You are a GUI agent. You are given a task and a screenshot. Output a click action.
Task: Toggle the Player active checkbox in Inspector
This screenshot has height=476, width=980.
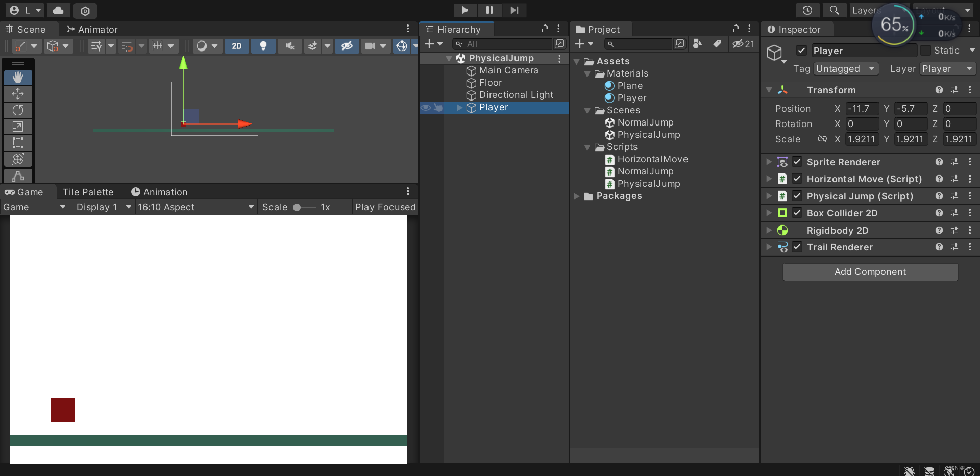point(801,51)
